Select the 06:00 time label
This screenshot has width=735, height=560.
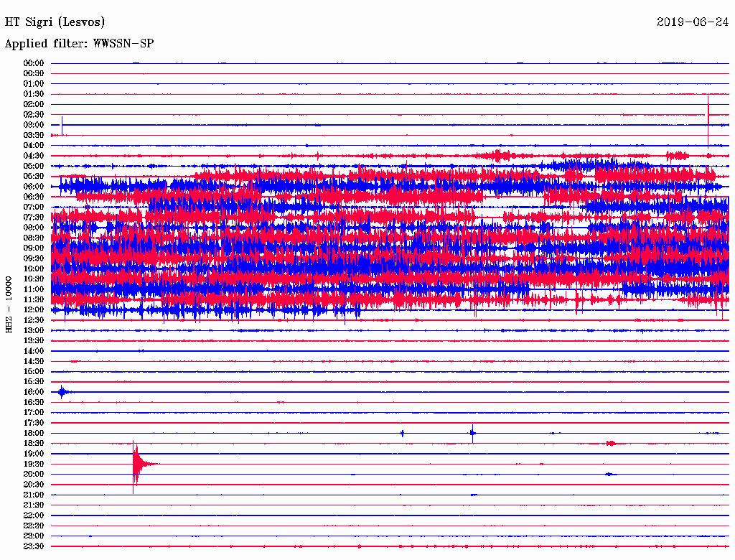34,187
